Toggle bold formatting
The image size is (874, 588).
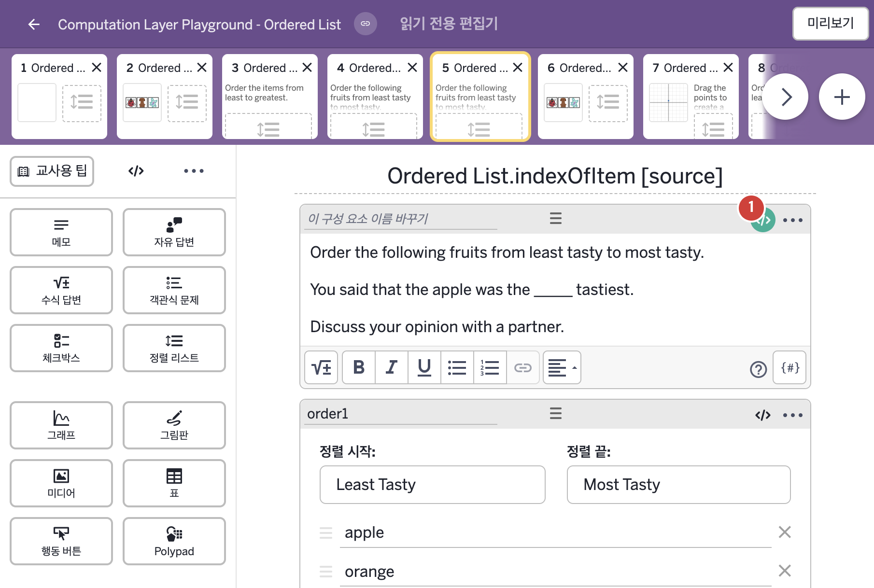tap(359, 367)
